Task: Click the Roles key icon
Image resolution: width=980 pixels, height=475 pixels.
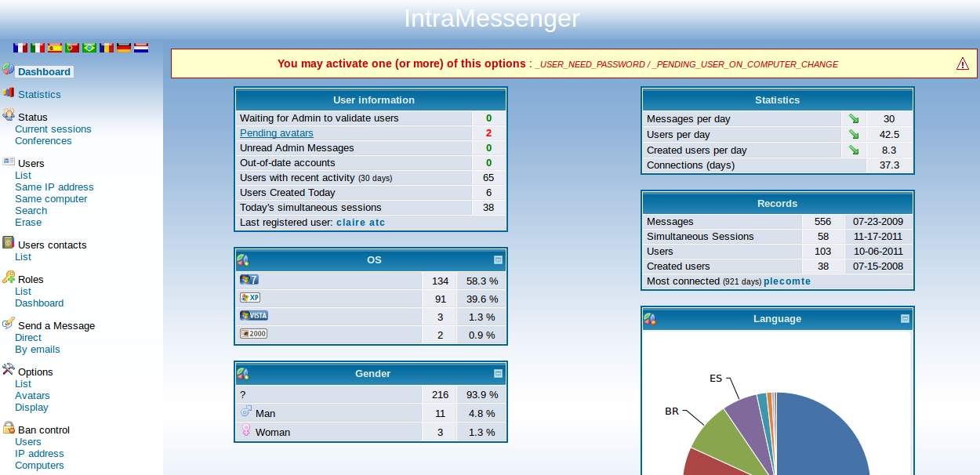Action: (x=9, y=277)
